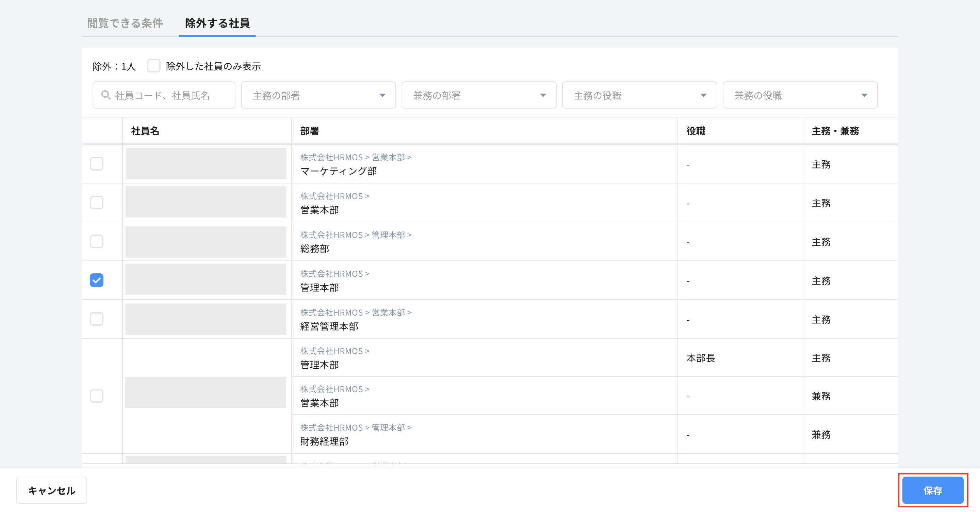Focus the 社員コード、社員氏名 search field
This screenshot has width=980, height=512.
pyautogui.click(x=171, y=95)
